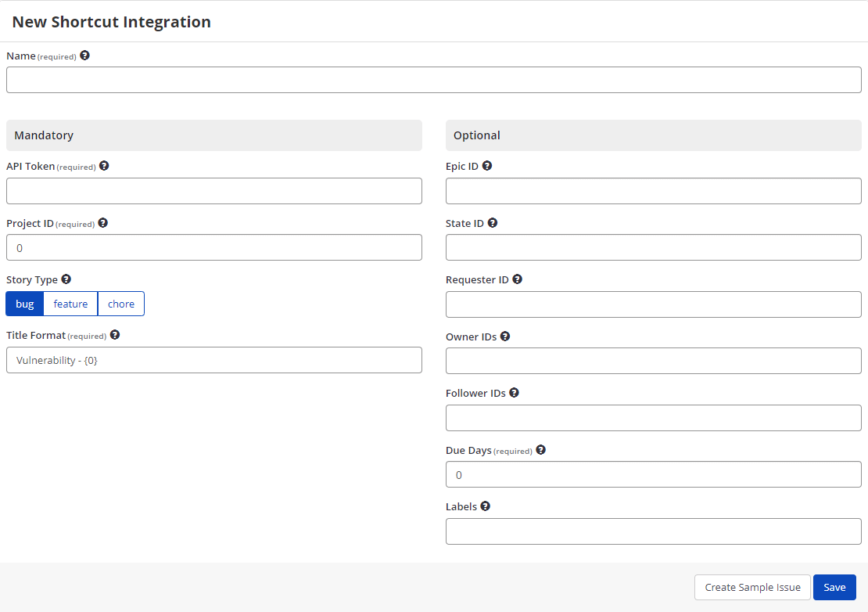Click the Labels question mark icon
The width and height of the screenshot is (868, 612).
click(x=485, y=506)
